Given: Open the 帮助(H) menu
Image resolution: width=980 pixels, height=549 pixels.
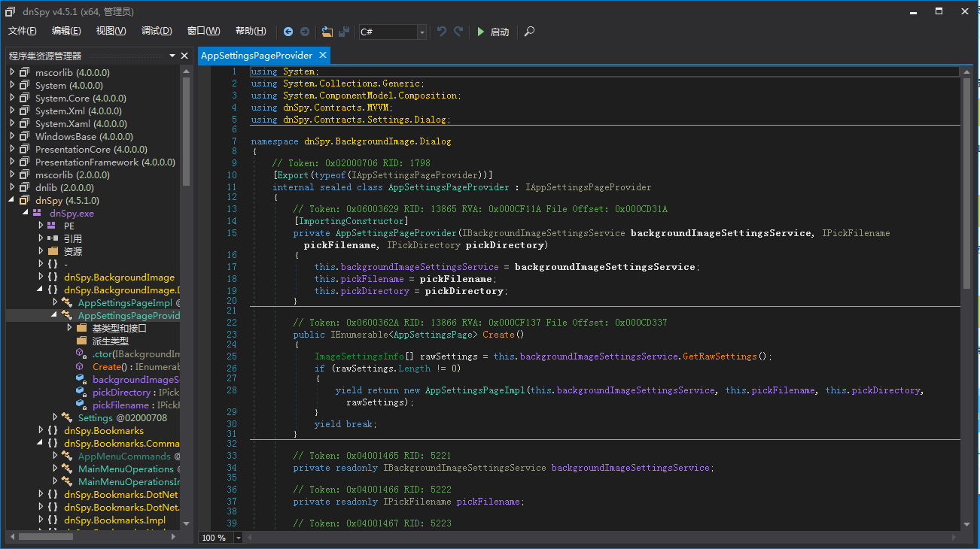Looking at the screenshot, I should (251, 31).
